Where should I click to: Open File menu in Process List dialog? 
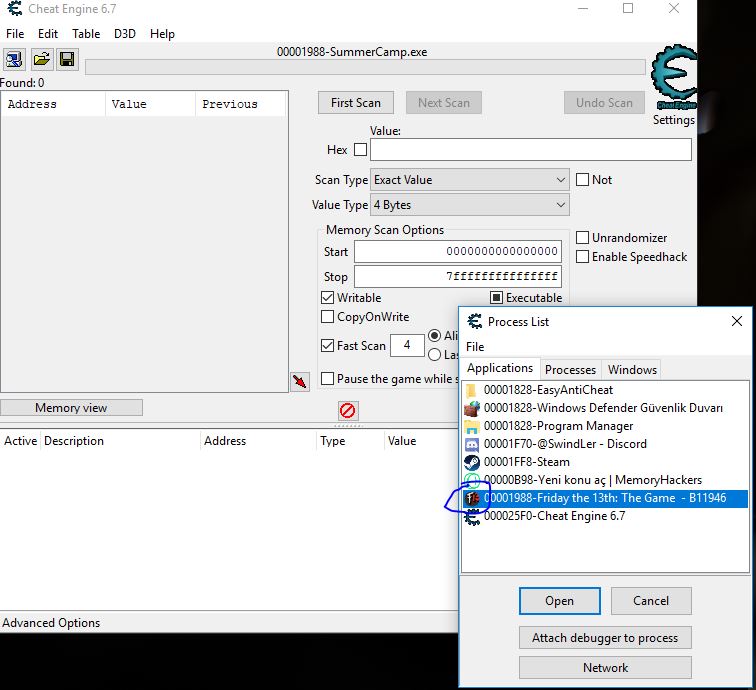click(x=475, y=347)
